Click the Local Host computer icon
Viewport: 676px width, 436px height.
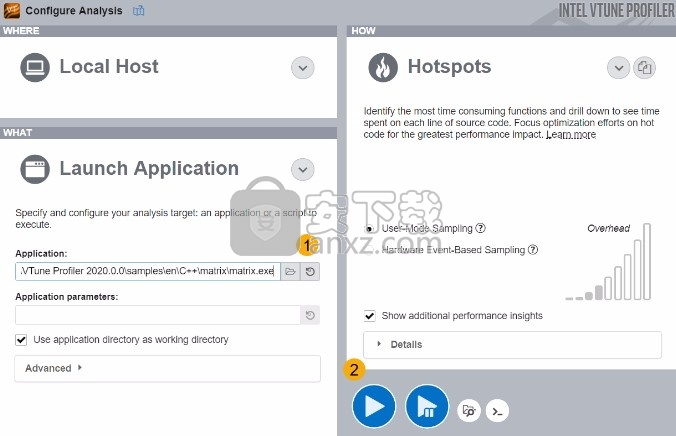[35, 67]
